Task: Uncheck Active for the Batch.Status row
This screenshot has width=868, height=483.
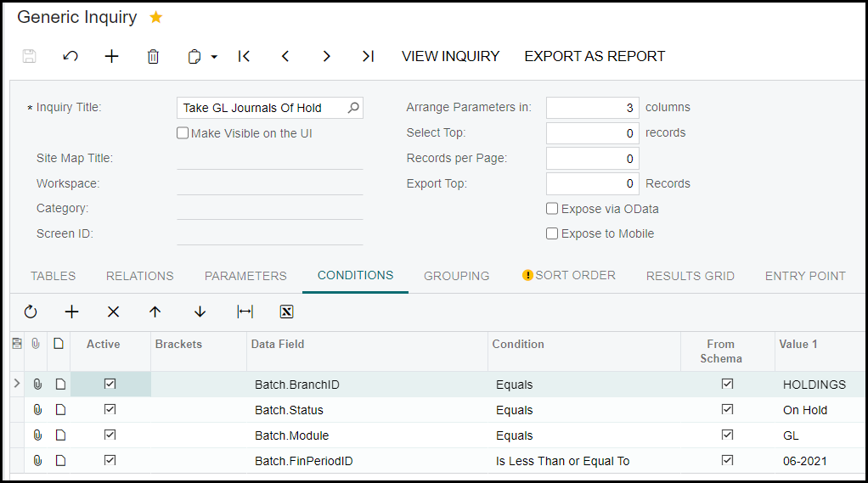Action: coord(110,410)
